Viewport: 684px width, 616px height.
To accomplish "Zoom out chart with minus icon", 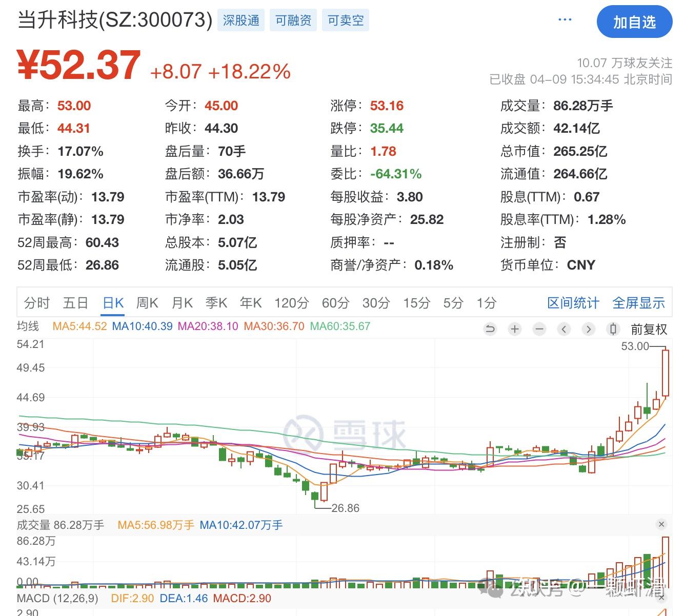I will [539, 329].
